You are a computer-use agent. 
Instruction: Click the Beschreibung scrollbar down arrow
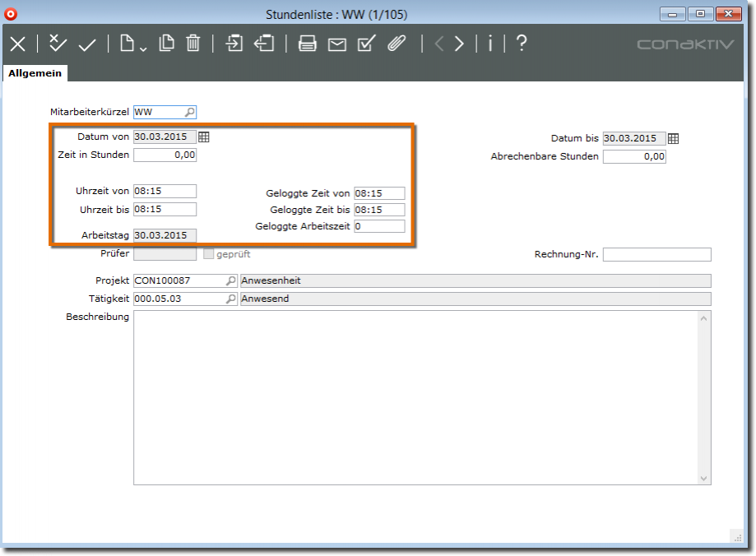coord(704,478)
